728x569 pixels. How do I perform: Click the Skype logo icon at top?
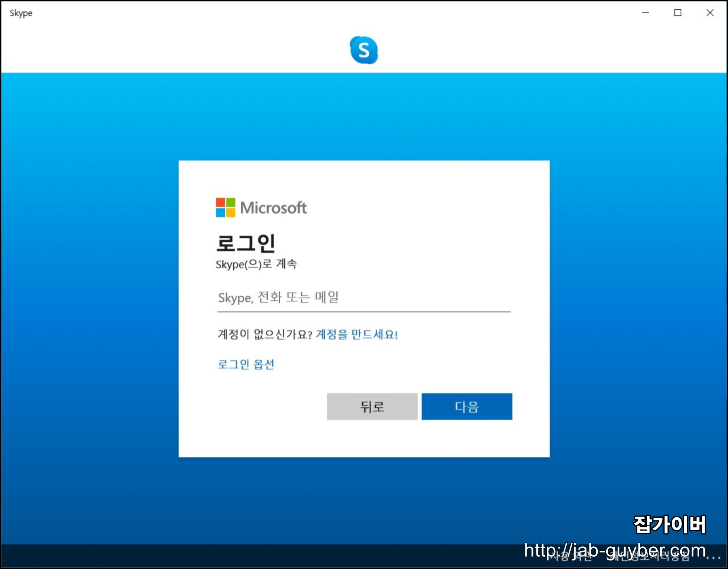(364, 50)
